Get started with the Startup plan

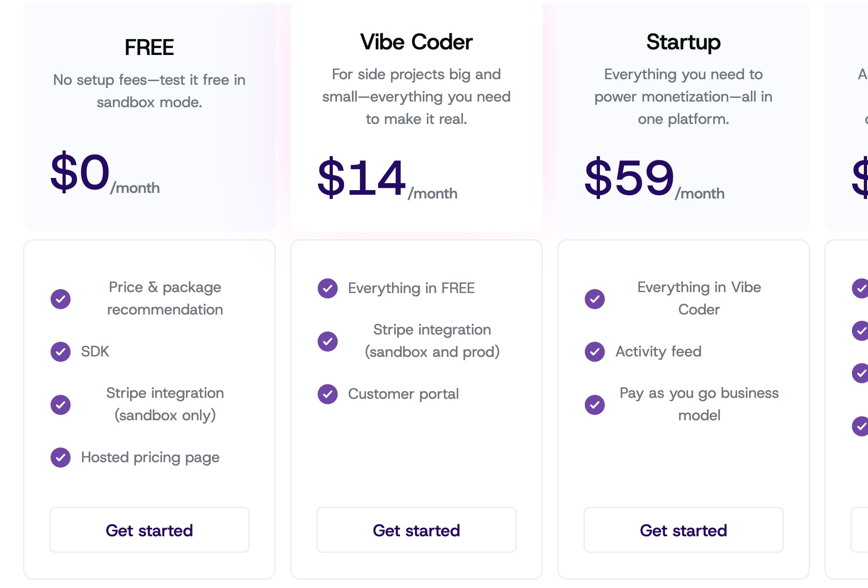pos(683,530)
